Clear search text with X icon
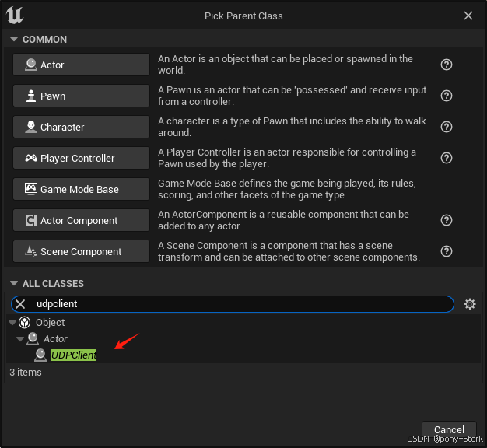Viewport: 487px width, 448px height. click(x=20, y=304)
